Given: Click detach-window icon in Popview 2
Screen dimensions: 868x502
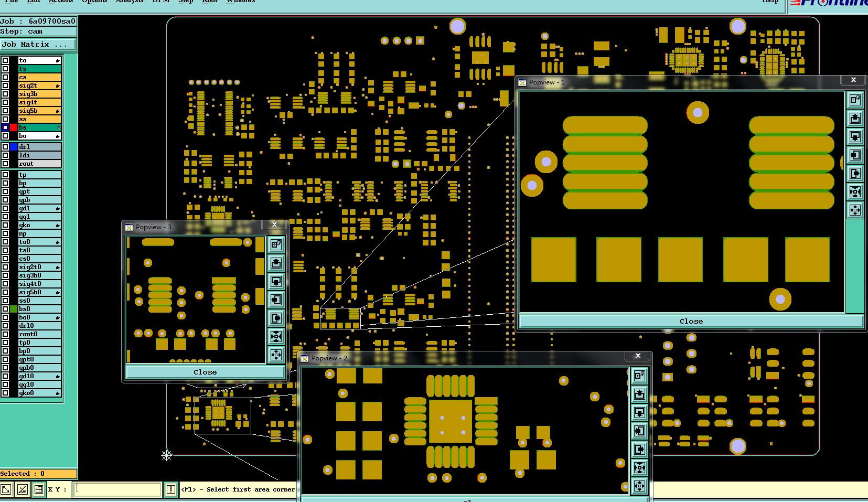Looking at the screenshot, I should pyautogui.click(x=639, y=376).
